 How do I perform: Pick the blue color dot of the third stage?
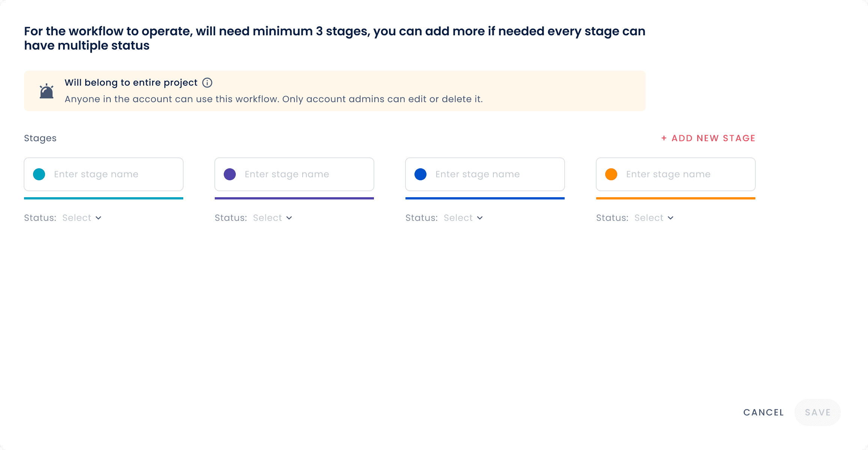(420, 174)
